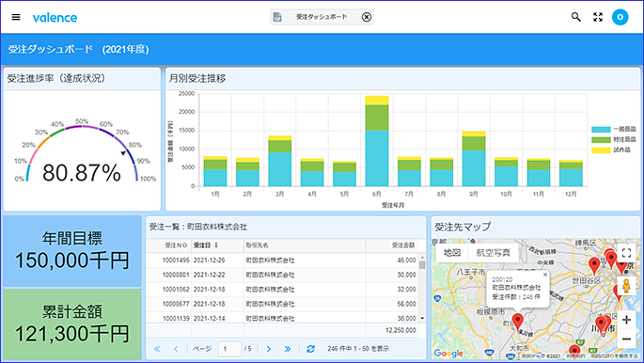The width and height of the screenshot is (644, 363).
Task: Sort by 受注金額 column header
Action: click(392, 245)
